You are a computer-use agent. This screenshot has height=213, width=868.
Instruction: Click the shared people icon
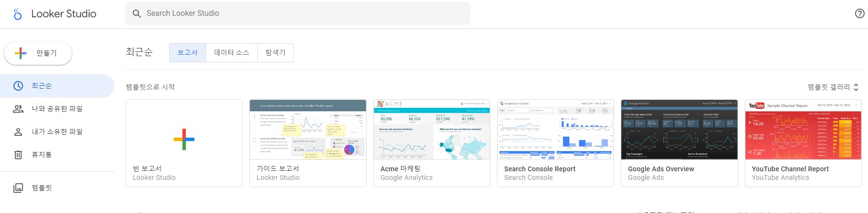coord(18,109)
